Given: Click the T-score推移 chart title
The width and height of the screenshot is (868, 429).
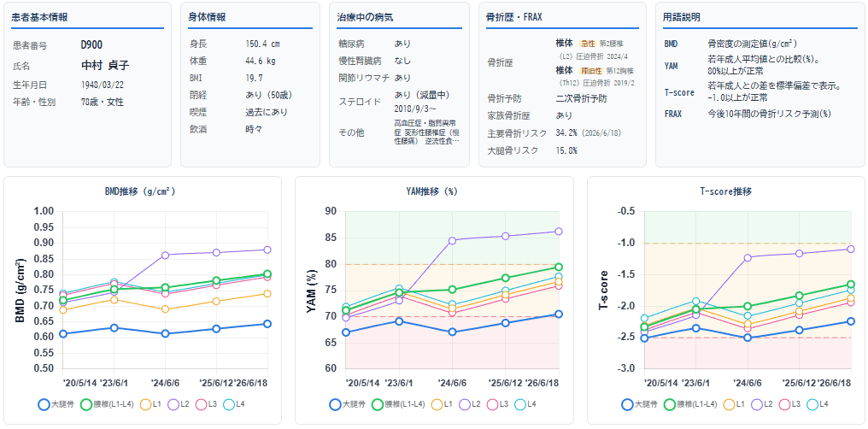Looking at the screenshot, I should coord(727,192).
